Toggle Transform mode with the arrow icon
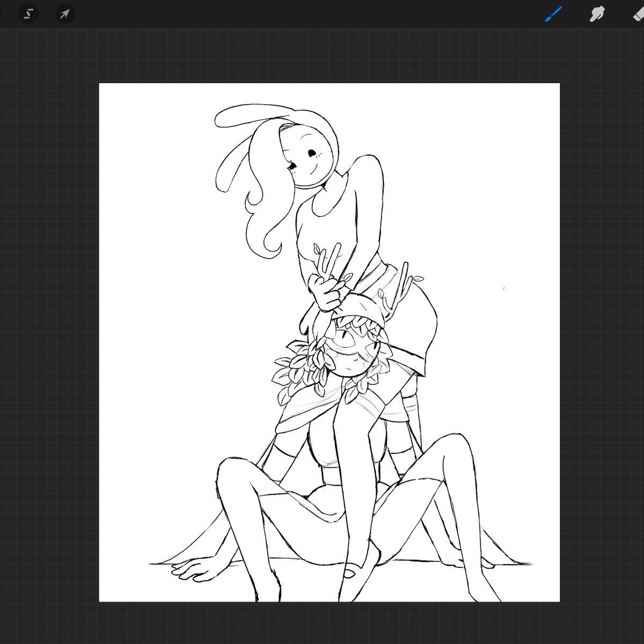 (x=64, y=14)
